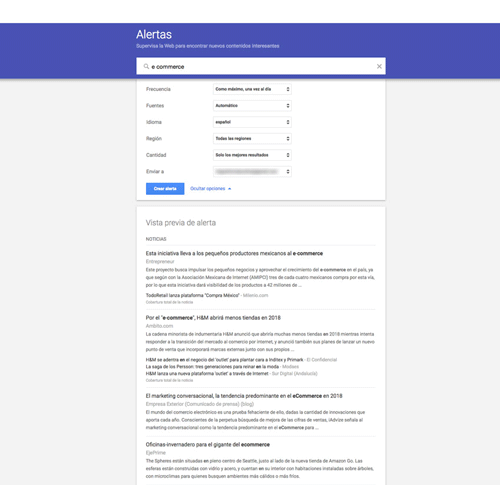
Task: Click the Región label
Action: [154, 139]
